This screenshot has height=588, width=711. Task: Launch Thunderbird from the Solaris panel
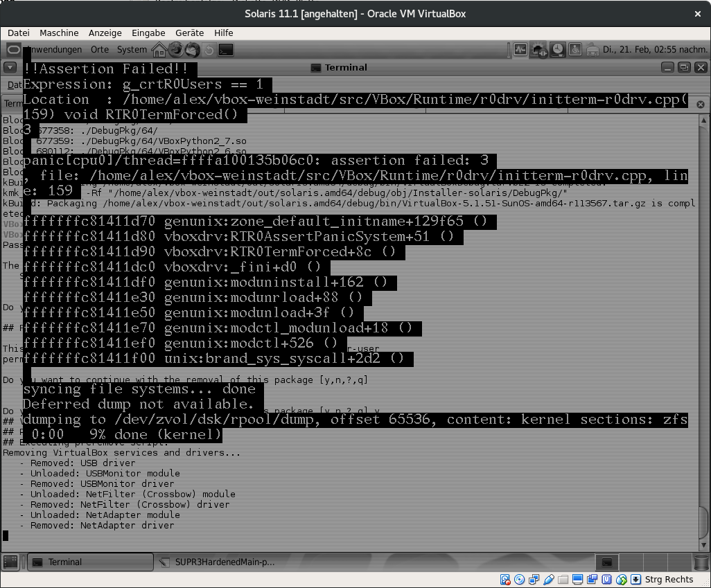tap(193, 49)
